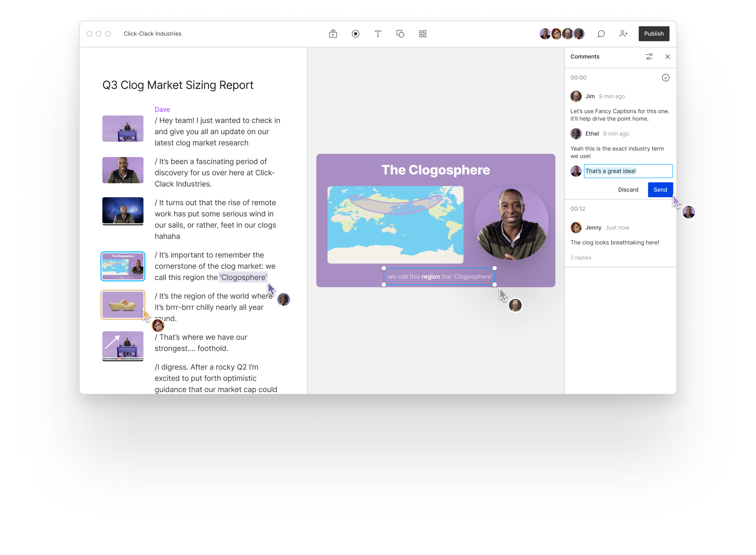Select The Clogosphere scene thumbnail
This screenshot has height=555, width=756.
[123, 266]
